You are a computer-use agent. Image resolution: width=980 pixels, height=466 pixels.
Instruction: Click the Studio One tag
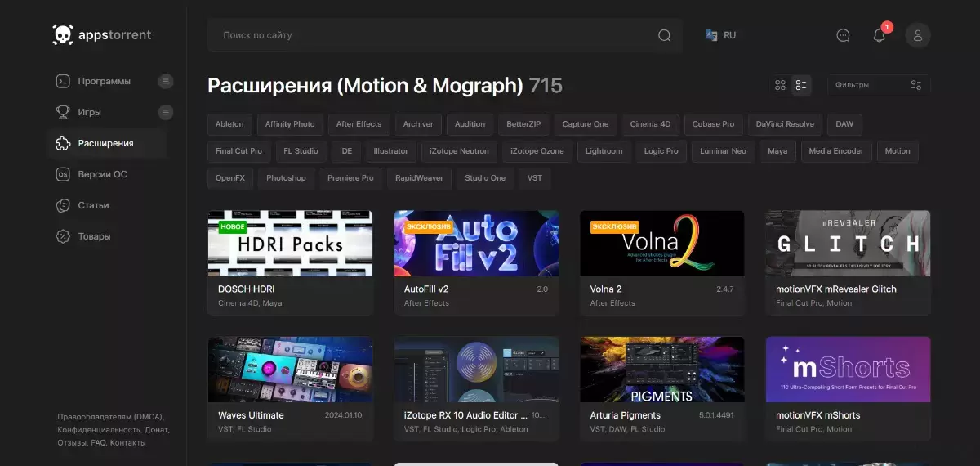485,178
